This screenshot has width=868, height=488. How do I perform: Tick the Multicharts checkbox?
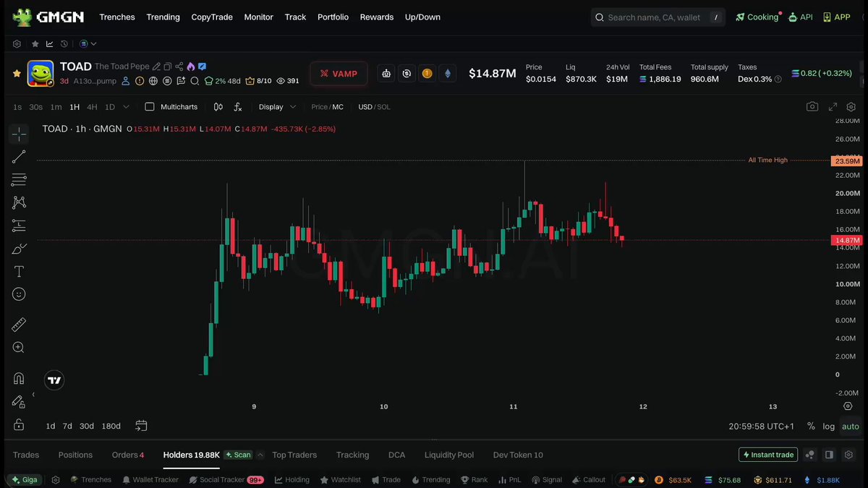(x=150, y=107)
